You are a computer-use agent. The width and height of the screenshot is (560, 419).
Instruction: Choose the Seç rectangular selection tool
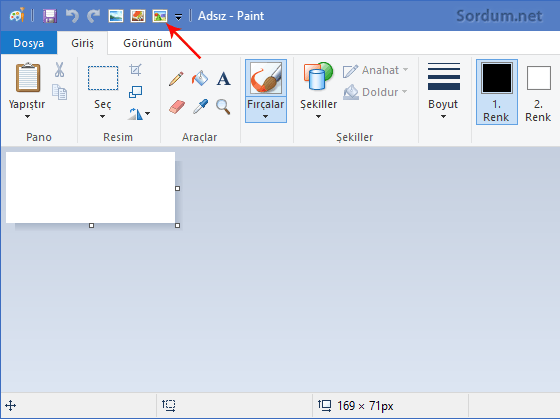103,78
